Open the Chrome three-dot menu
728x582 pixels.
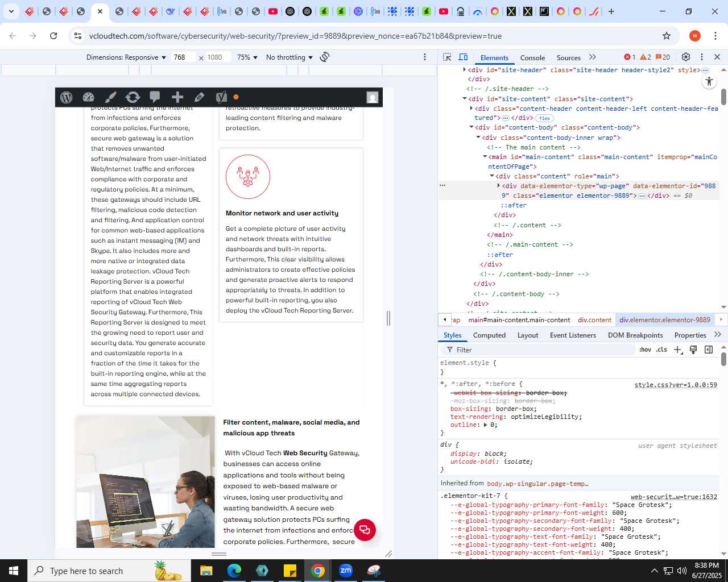715,36
